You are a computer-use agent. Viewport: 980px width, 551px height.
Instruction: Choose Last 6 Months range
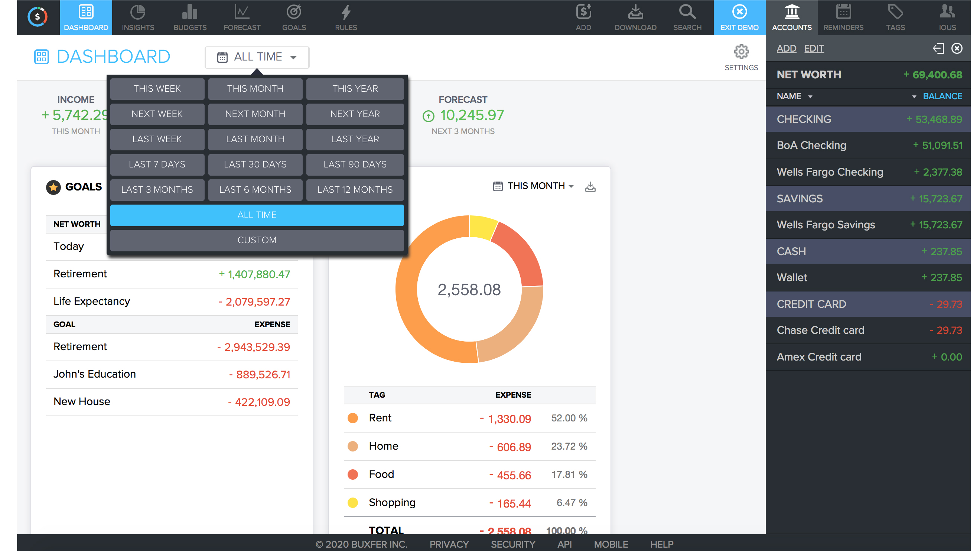255,190
